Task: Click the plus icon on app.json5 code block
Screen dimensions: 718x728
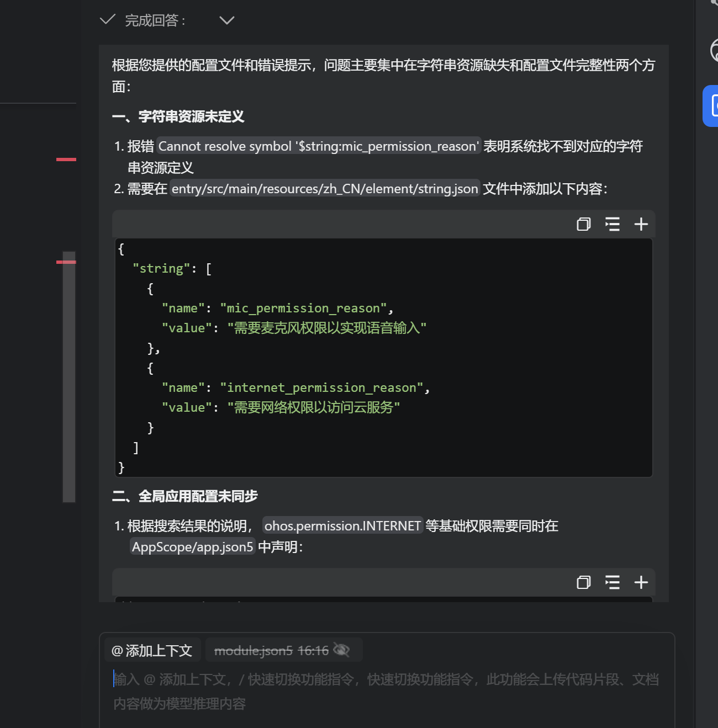Action: (641, 582)
